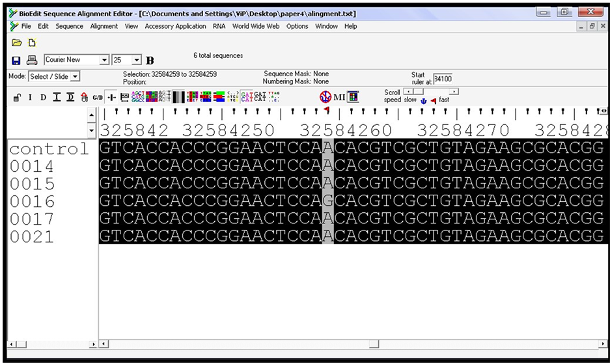This screenshot has width=610, height=364.
Task: Toggle the MI mutual information button
Action: tap(339, 98)
